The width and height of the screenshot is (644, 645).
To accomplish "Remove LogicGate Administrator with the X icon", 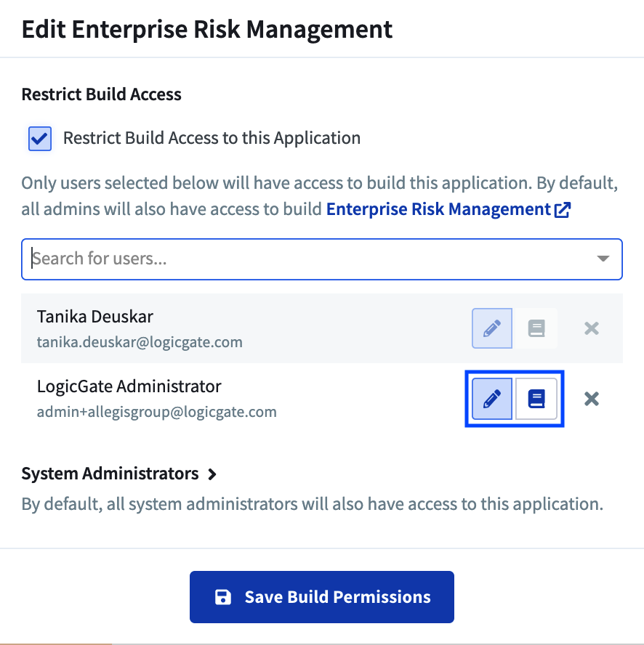I will point(591,399).
